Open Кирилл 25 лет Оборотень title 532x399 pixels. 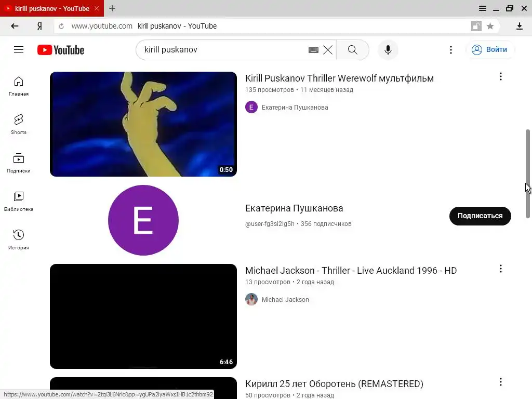pos(334,384)
